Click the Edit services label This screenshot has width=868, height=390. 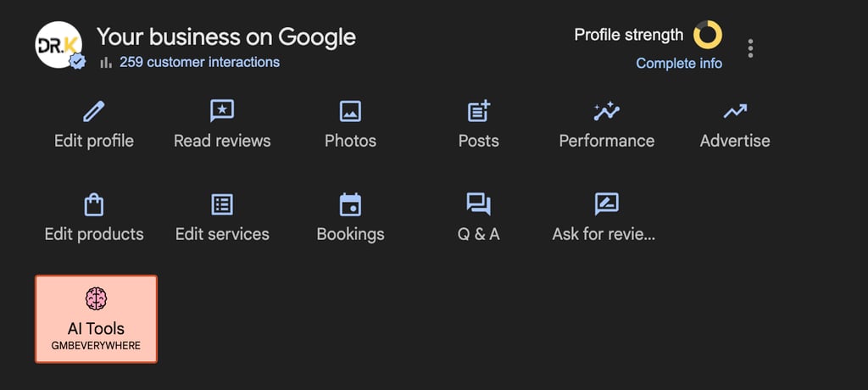[x=222, y=234]
